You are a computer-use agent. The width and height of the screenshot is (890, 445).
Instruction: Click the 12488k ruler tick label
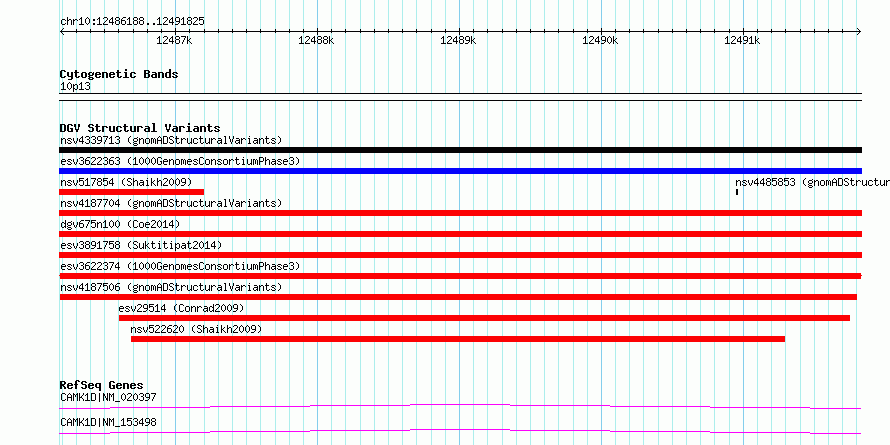tap(316, 40)
